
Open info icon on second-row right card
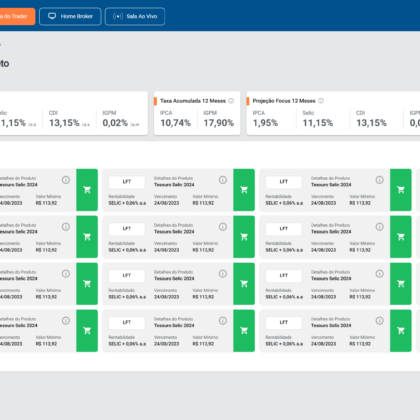point(379,227)
